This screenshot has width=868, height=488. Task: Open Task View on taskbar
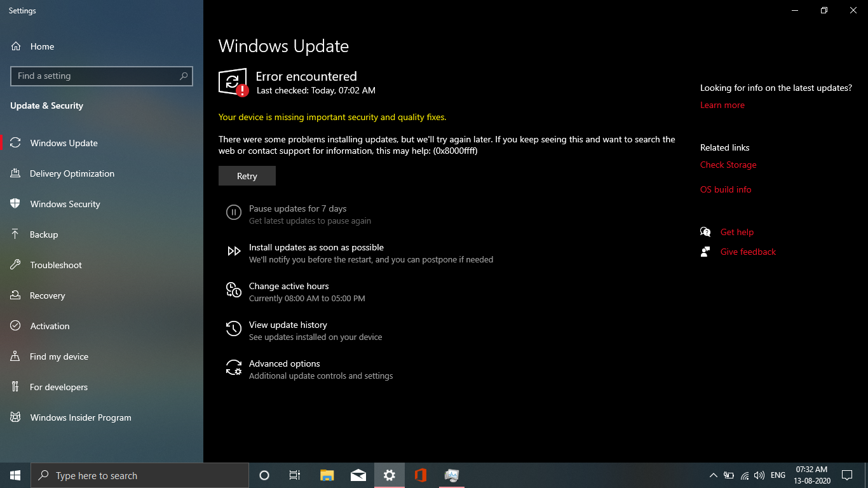(295, 475)
